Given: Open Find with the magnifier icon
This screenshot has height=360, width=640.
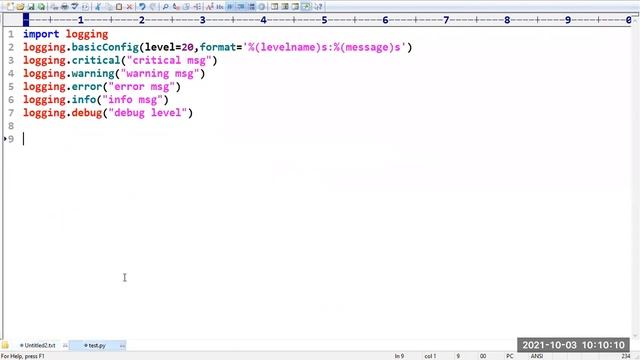Looking at the screenshot, I should pos(165,7).
